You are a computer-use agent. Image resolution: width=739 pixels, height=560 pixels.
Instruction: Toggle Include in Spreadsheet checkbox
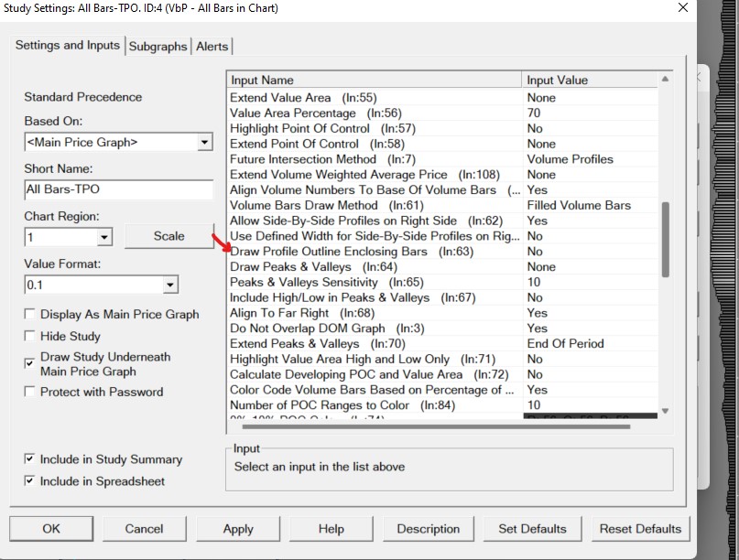pos(29,481)
